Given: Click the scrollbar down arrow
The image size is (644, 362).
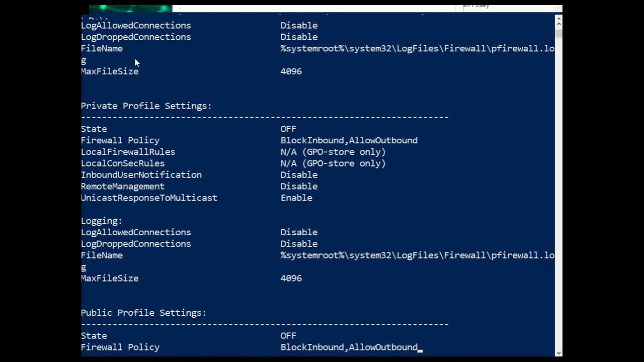Looking at the screenshot, I should 558,352.
